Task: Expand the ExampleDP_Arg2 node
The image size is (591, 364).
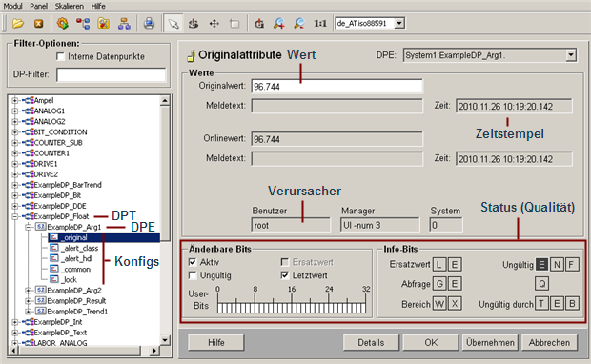Action: [28, 290]
